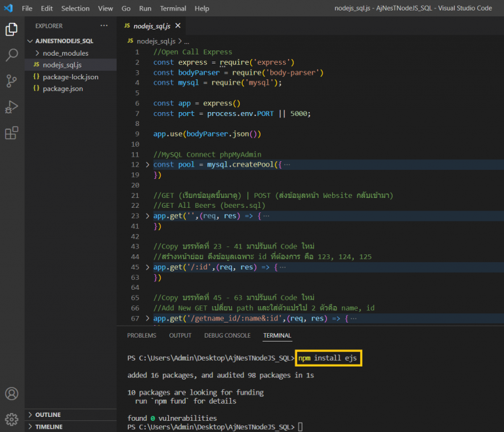Open the Run and Debug view

[x=11, y=108]
